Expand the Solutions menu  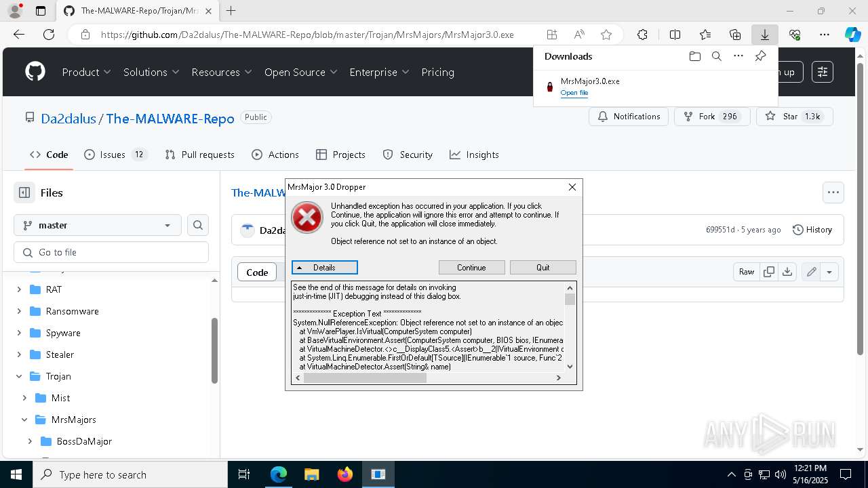pyautogui.click(x=151, y=72)
